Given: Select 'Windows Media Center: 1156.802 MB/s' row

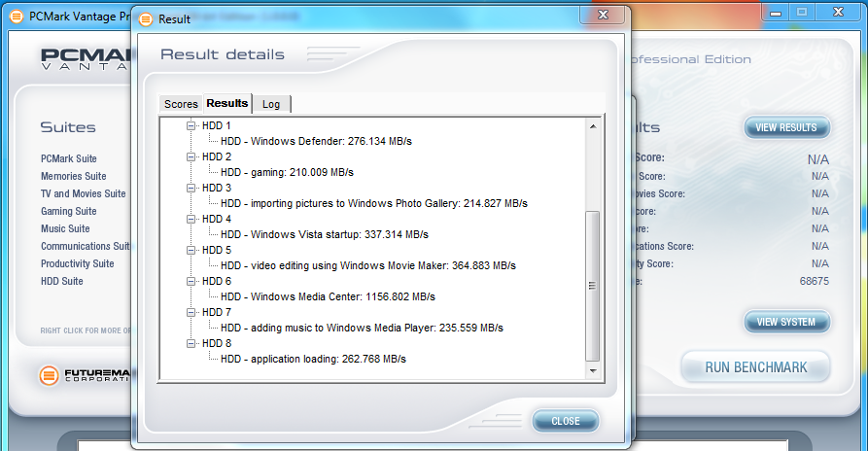Looking at the screenshot, I should coord(328,296).
